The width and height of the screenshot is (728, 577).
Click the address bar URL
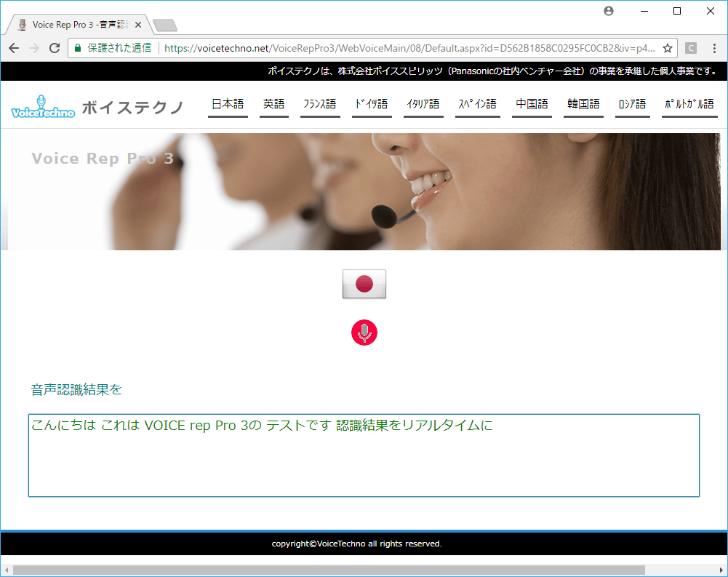(x=409, y=48)
